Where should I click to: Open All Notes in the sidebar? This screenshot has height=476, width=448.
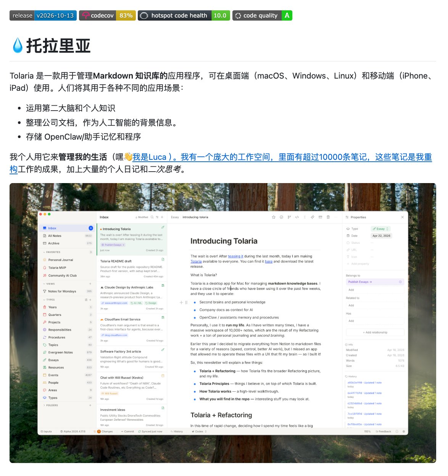point(67,236)
